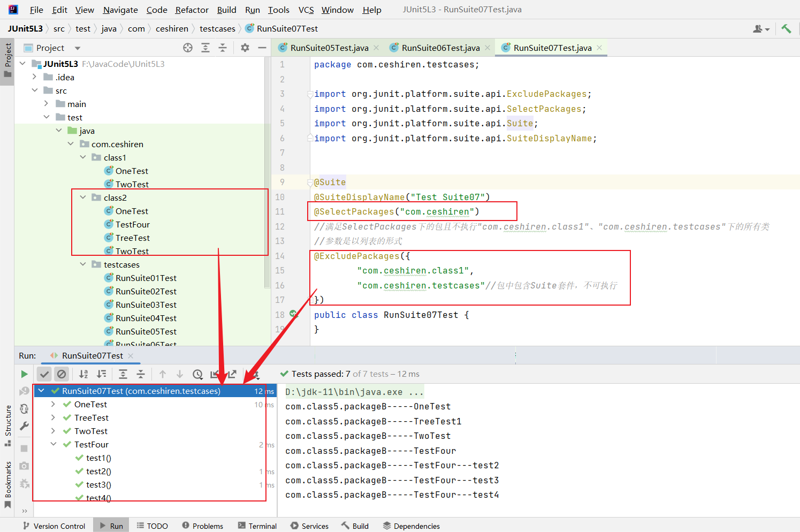Open the Problems tool window button
Image resolution: width=800 pixels, height=532 pixels.
click(x=202, y=526)
